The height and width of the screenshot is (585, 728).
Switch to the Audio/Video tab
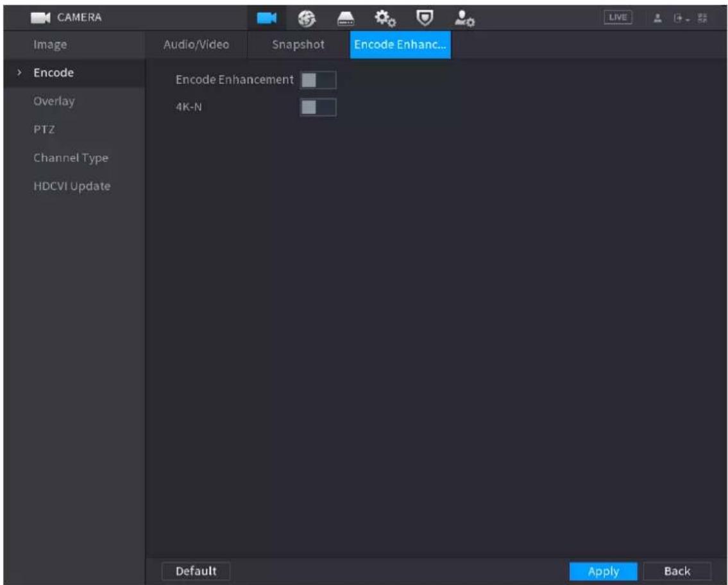196,44
